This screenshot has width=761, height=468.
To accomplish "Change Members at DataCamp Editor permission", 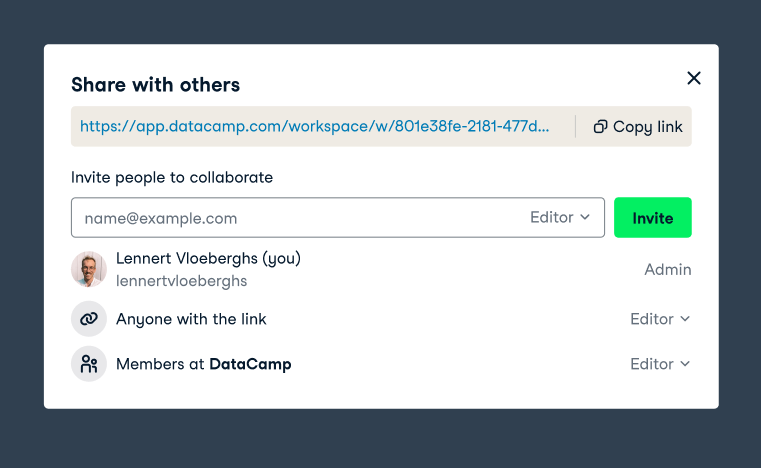I will [660, 364].
